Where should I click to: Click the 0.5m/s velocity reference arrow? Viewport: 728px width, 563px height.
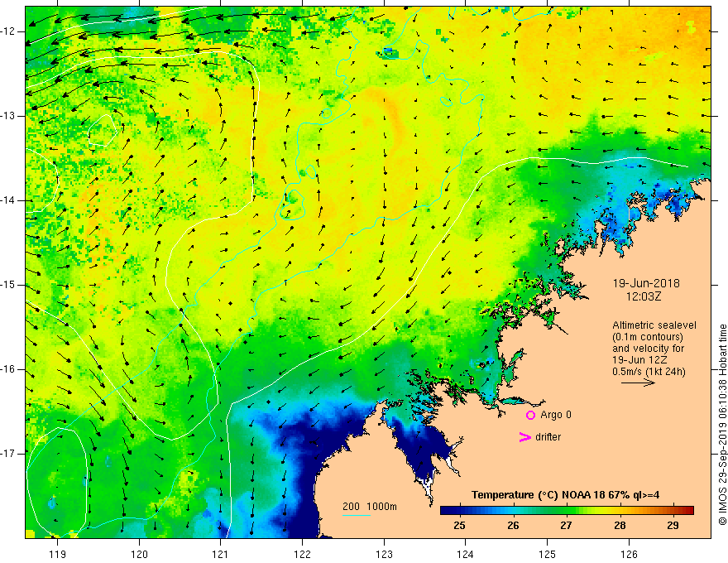click(638, 383)
